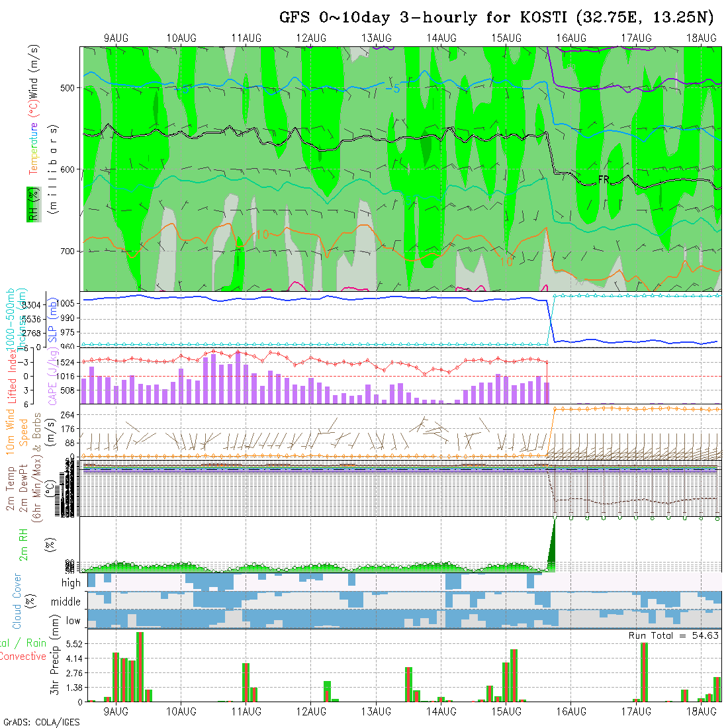Click the precipitation value 4.14

(74, 659)
